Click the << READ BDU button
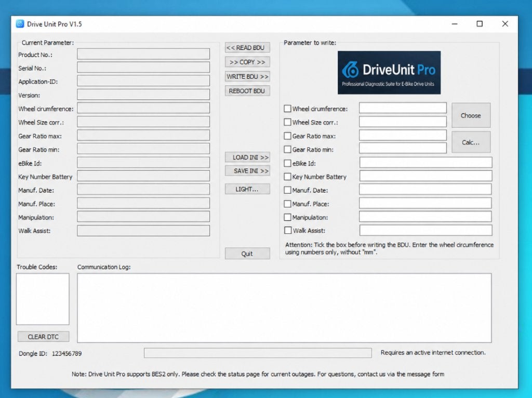The height and width of the screenshot is (398, 532). click(x=247, y=47)
